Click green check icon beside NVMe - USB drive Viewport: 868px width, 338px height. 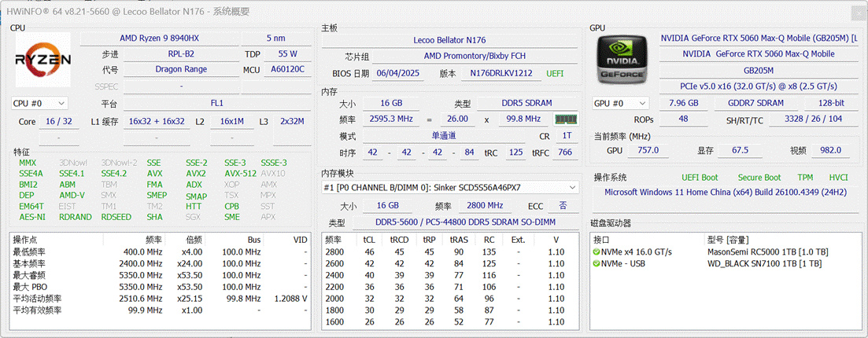coord(597,264)
